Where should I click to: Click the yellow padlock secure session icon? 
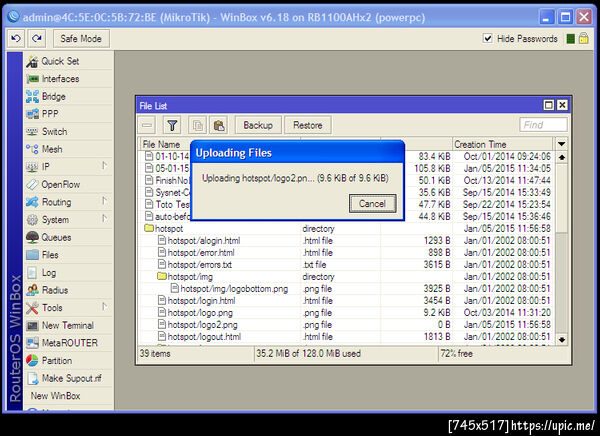click(x=584, y=38)
